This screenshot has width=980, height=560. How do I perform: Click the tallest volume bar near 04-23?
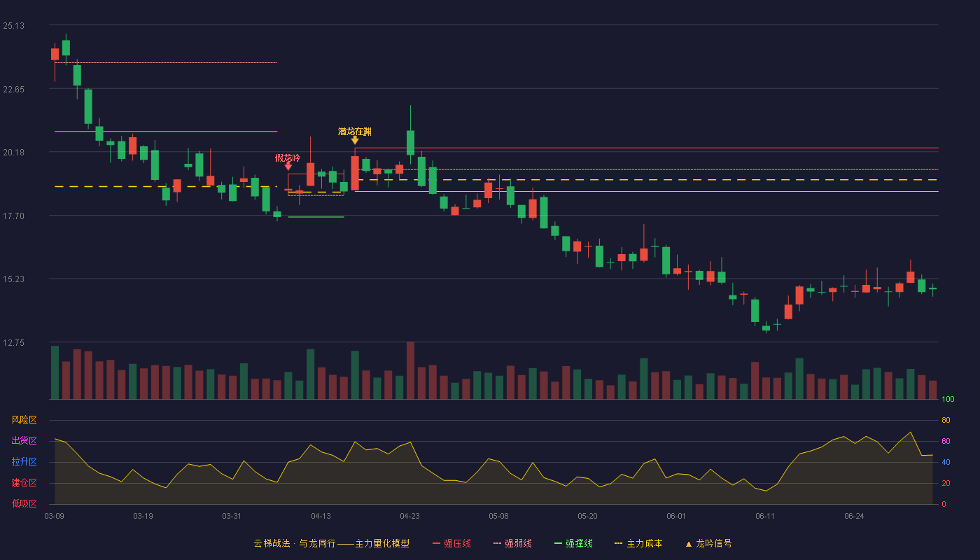pyautogui.click(x=410, y=370)
